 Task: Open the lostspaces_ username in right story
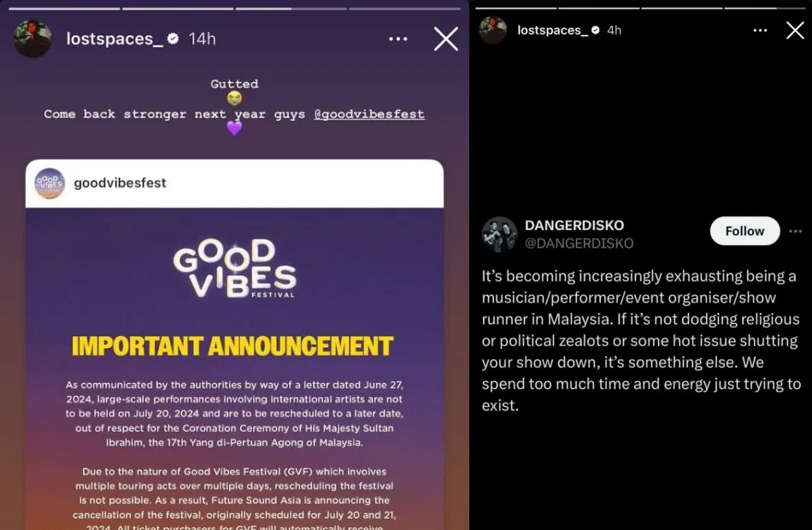552,30
